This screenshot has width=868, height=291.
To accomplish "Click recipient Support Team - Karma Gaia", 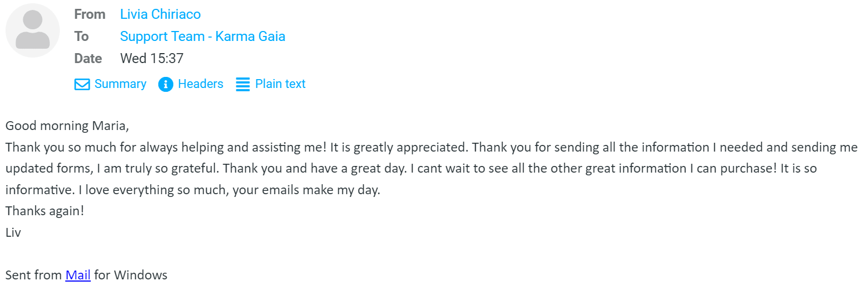I will click(x=203, y=37).
